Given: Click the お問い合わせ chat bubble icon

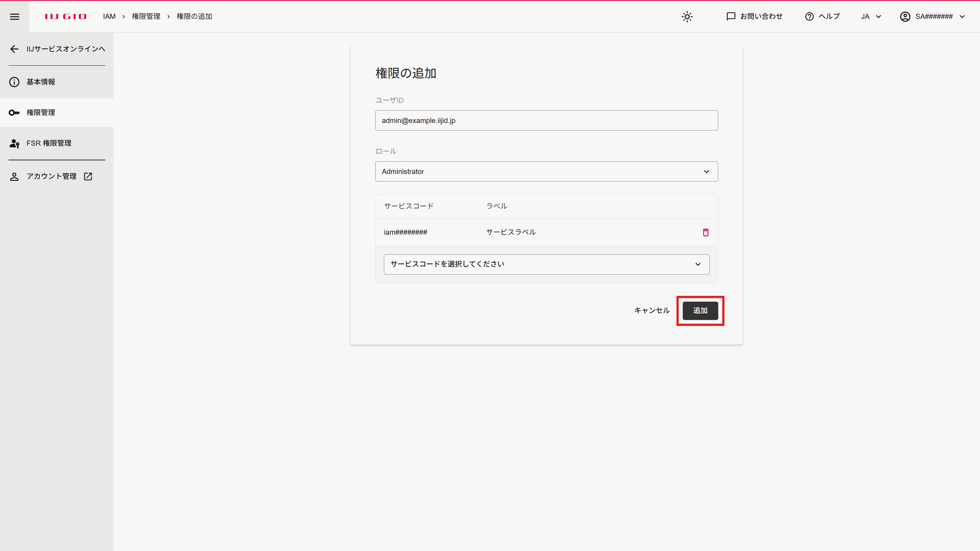Looking at the screenshot, I should coord(731,16).
